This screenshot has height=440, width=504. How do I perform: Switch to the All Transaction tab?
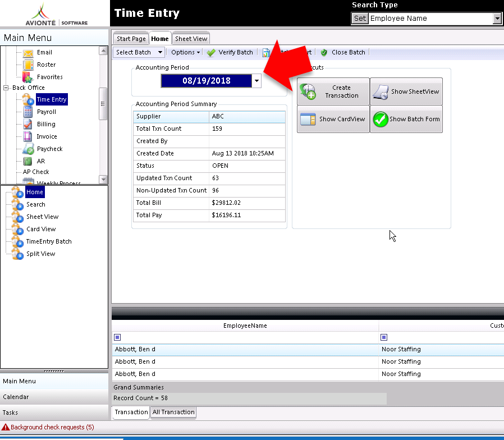173,412
